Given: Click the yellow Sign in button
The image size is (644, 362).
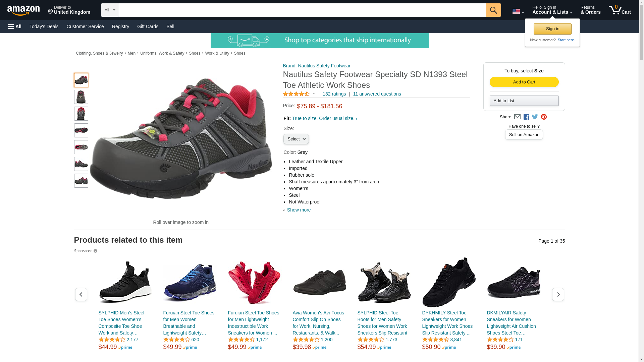Looking at the screenshot, I should pos(552,29).
